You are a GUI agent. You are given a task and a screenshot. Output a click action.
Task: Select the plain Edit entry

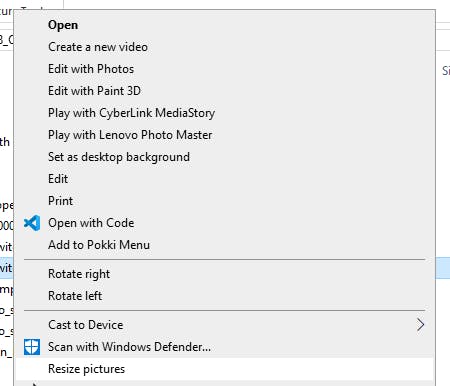[x=224, y=179]
